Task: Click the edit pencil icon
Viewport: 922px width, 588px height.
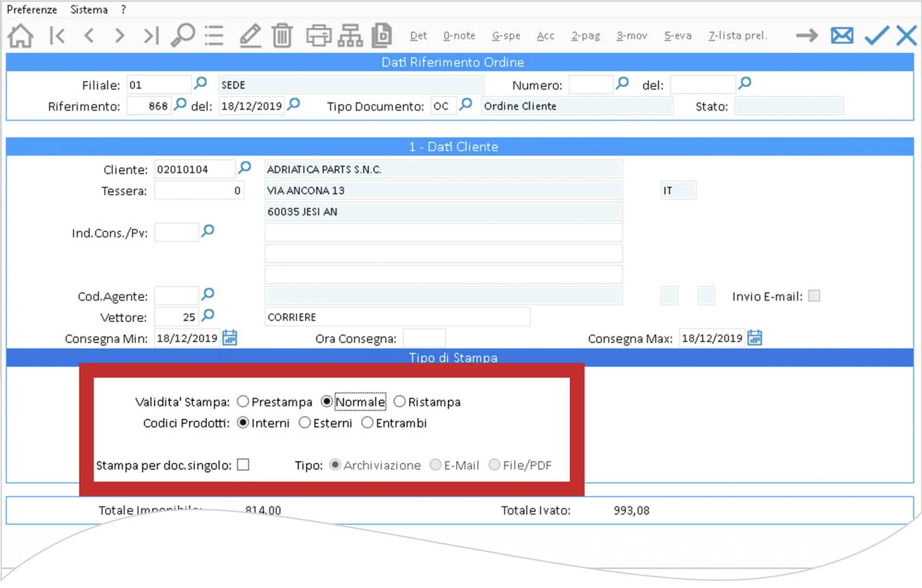Action: click(250, 36)
